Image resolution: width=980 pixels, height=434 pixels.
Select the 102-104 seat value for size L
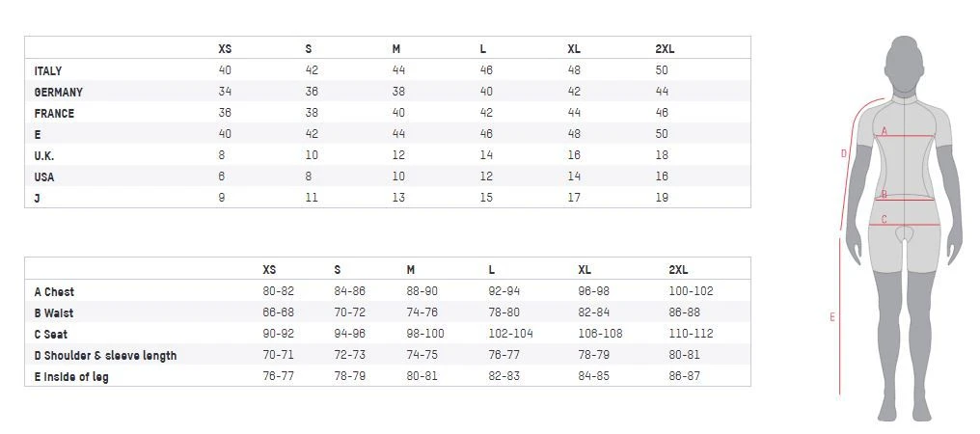pos(510,334)
